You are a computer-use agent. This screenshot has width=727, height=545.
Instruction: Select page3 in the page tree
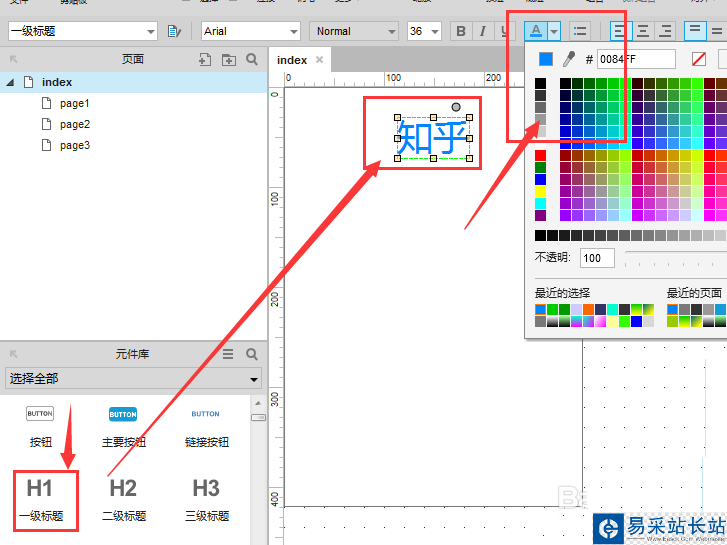point(75,145)
